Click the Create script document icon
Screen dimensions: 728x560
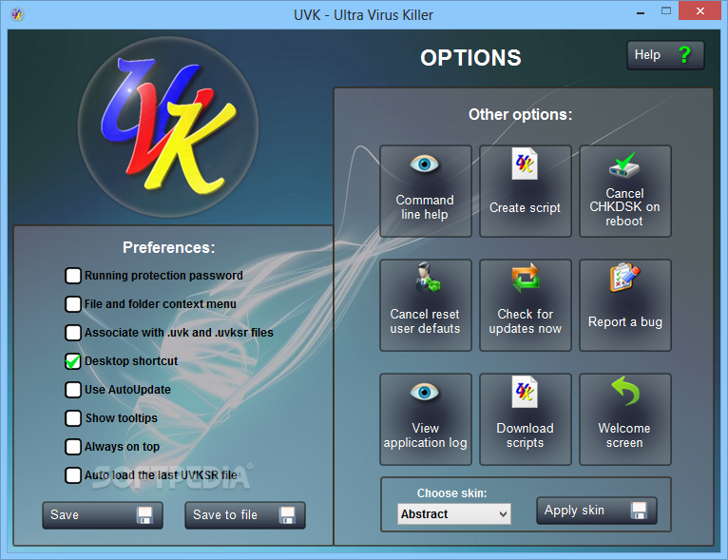(x=525, y=164)
